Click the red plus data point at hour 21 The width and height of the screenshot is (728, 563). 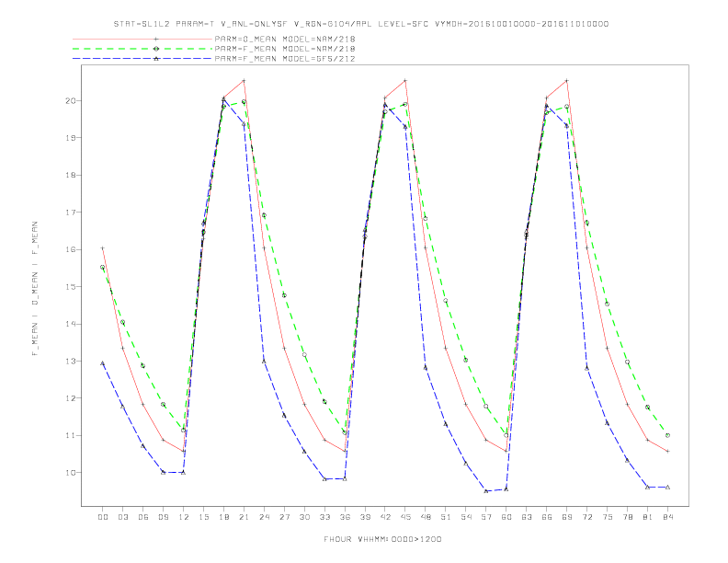click(x=244, y=81)
